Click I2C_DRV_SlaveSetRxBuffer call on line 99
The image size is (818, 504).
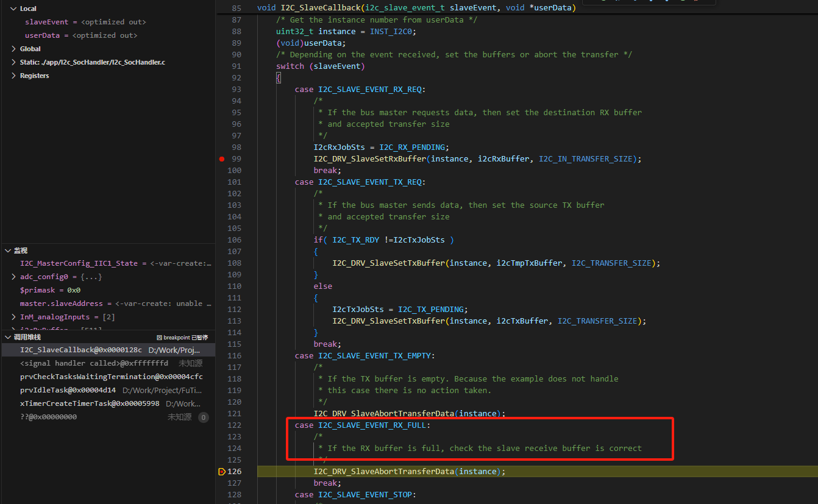pyautogui.click(x=370, y=158)
